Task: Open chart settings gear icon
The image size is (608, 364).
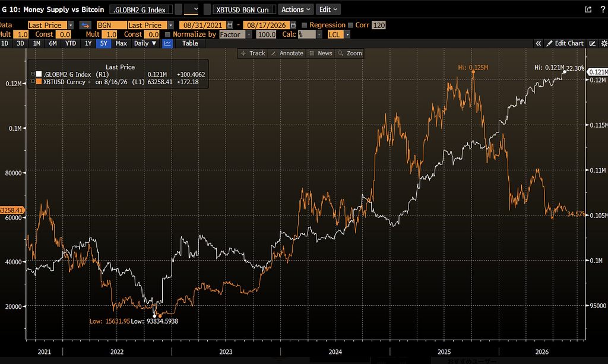Action: (604, 43)
